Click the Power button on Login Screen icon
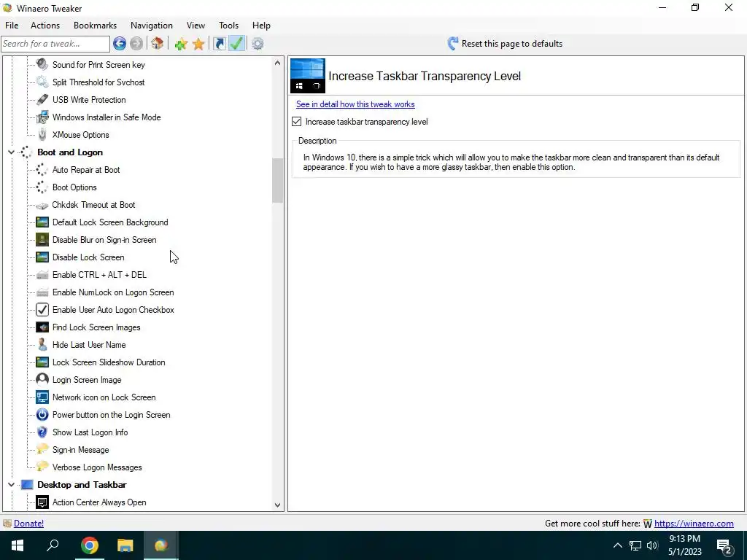 [42, 415]
